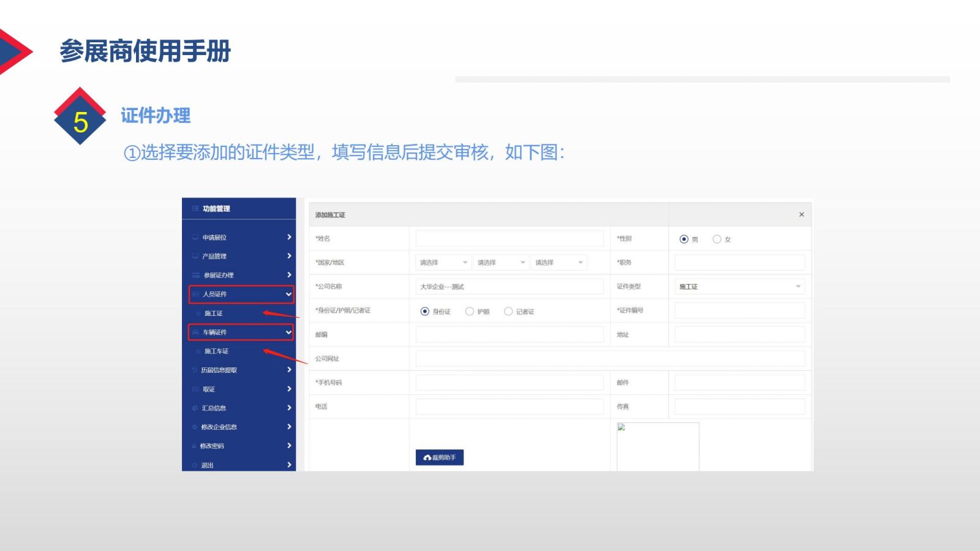The image size is (980, 551).
Task: Click the 地址 input field
Action: tap(740, 334)
